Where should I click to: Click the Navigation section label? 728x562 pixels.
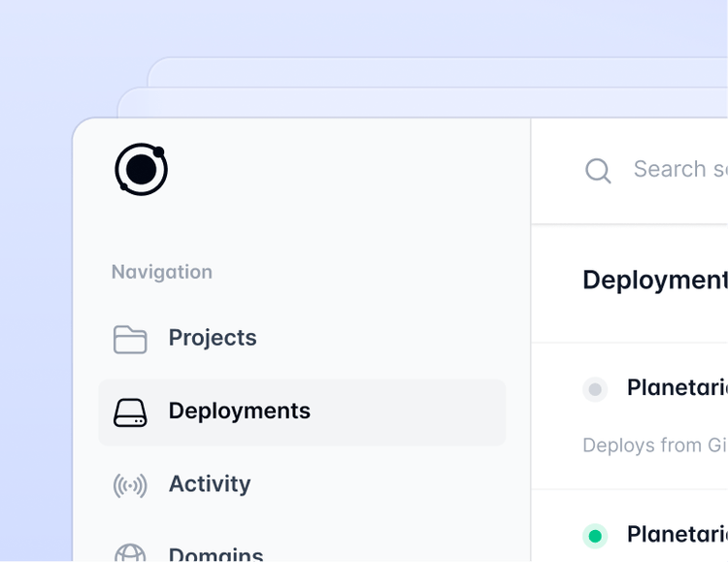[x=161, y=272]
